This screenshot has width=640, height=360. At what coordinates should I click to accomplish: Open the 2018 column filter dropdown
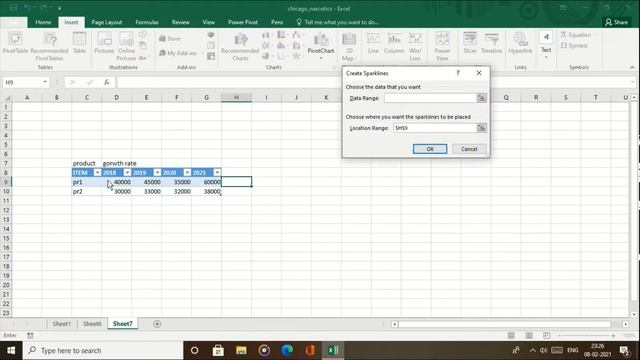tap(127, 173)
